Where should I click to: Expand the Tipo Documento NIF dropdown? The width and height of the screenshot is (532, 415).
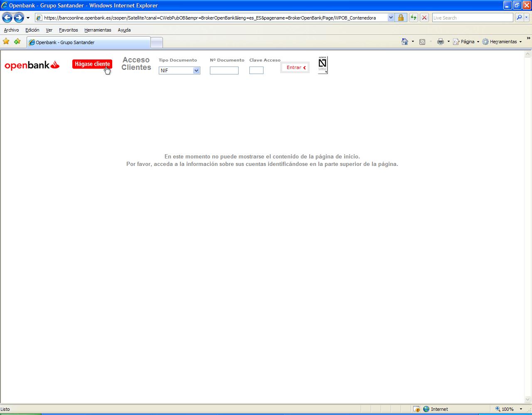[x=196, y=71]
